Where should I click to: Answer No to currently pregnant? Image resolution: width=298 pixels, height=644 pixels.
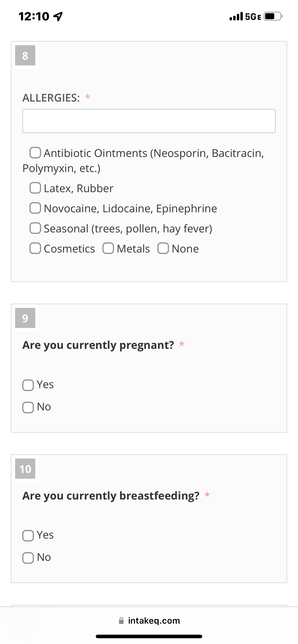coord(28,408)
